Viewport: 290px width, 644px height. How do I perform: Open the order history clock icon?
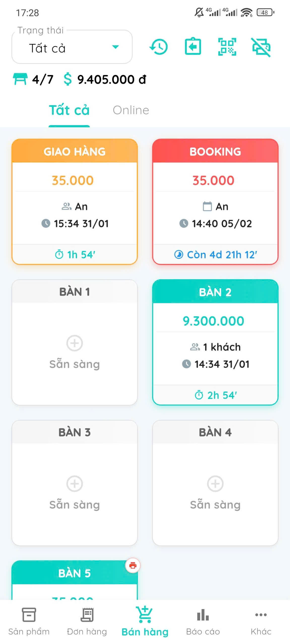click(159, 47)
